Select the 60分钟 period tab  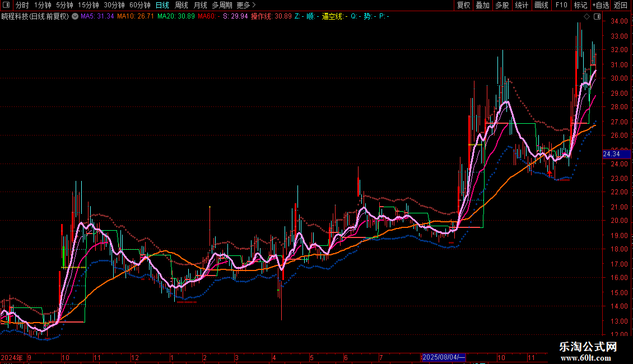pos(140,5)
